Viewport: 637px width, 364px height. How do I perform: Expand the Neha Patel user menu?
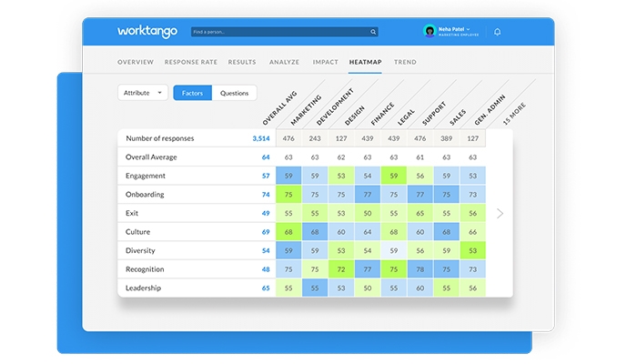(469, 29)
